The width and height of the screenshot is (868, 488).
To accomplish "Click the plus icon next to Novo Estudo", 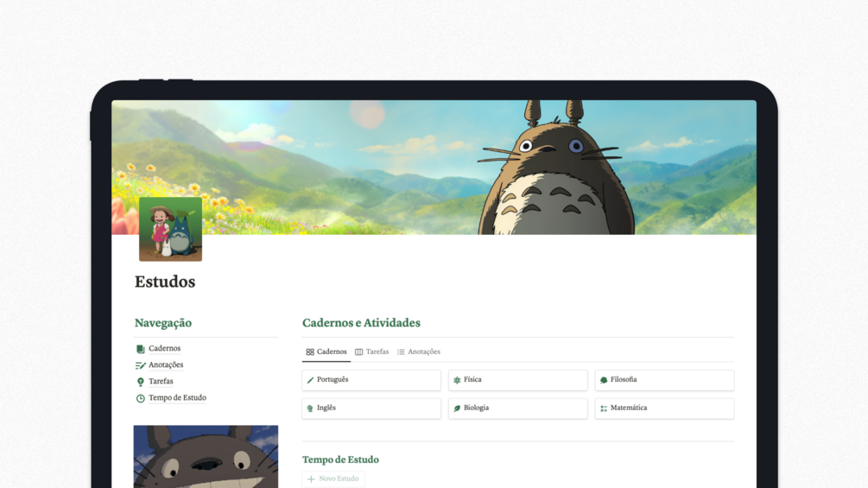I will click(311, 479).
